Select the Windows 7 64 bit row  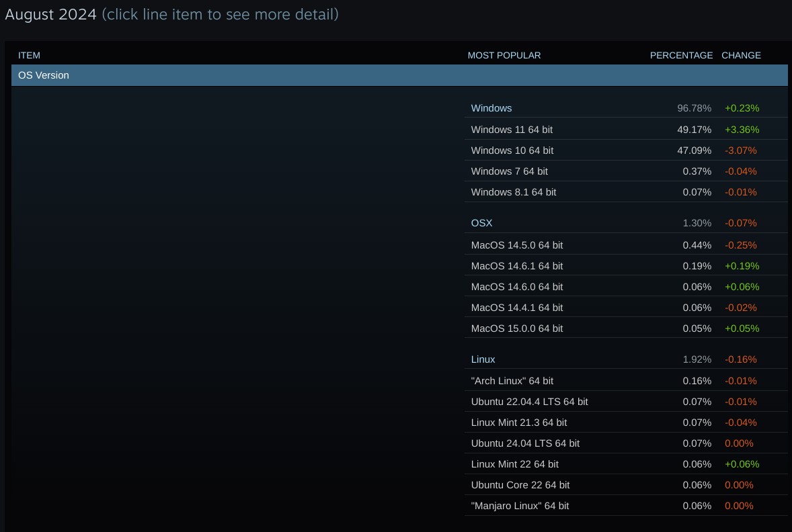(626, 171)
